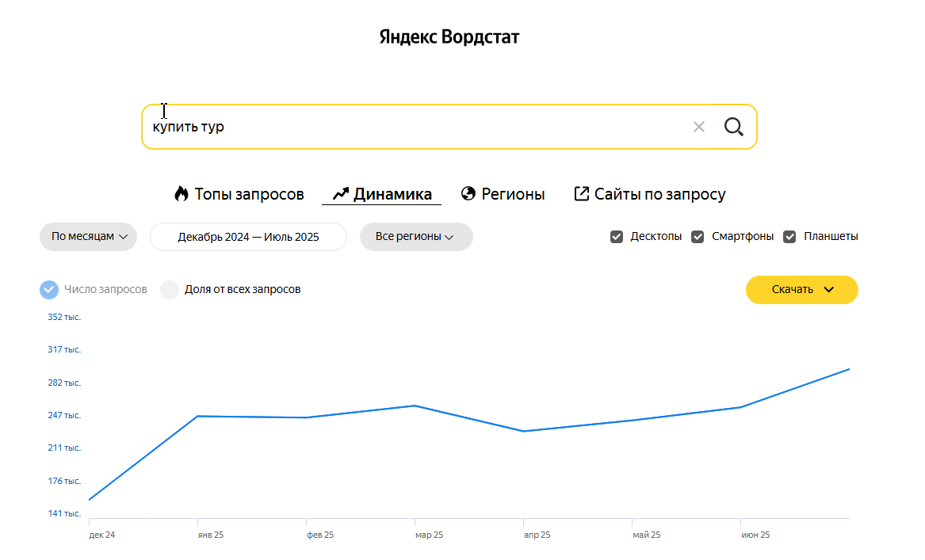Click the trending arrow icon for Динамика
925x560 pixels.
click(x=340, y=194)
